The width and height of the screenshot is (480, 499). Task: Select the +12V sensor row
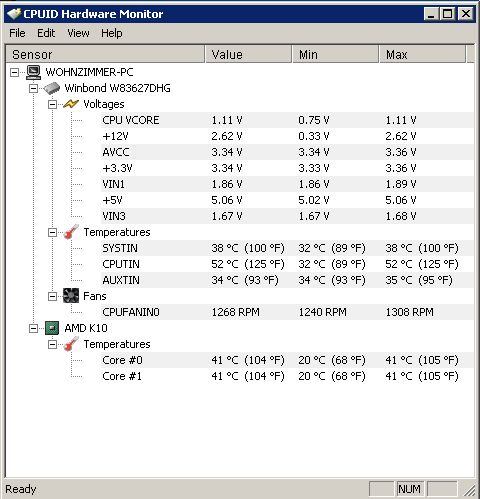point(287,136)
